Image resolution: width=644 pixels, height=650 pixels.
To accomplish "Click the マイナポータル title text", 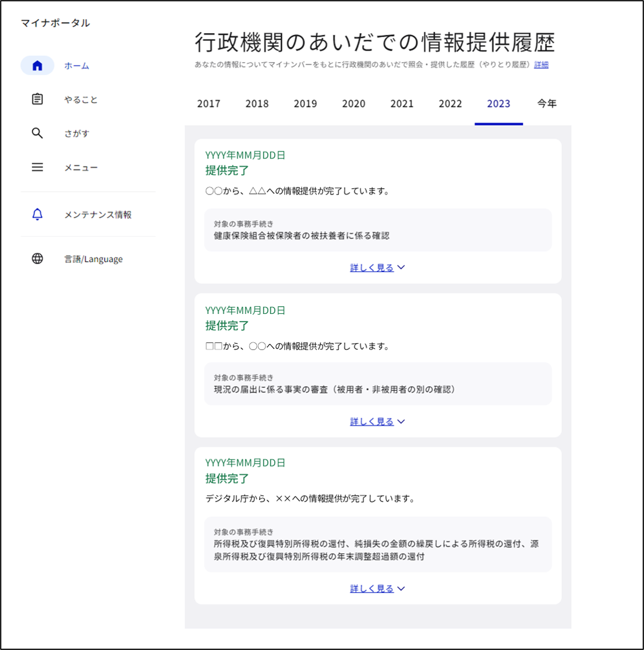I will (55, 23).
